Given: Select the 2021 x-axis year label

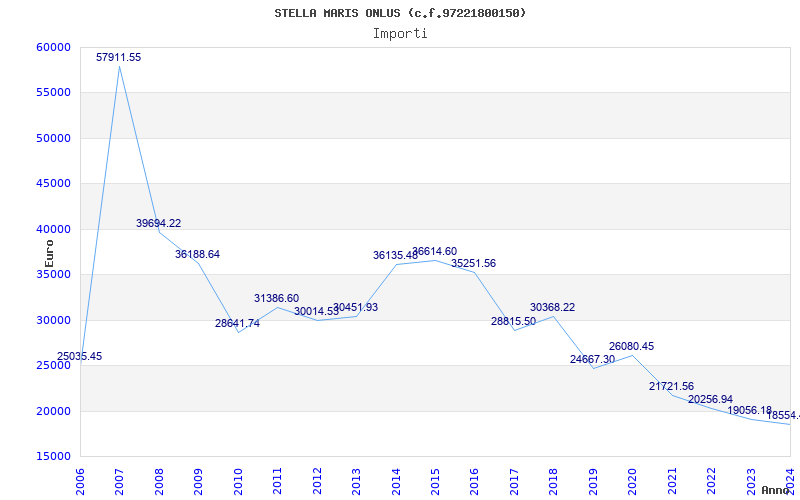Looking at the screenshot, I should coord(671,481).
